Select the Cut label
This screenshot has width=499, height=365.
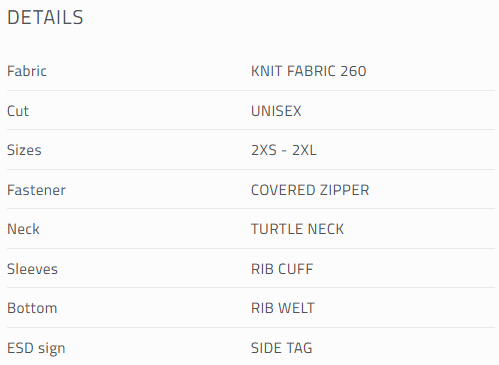tap(18, 111)
